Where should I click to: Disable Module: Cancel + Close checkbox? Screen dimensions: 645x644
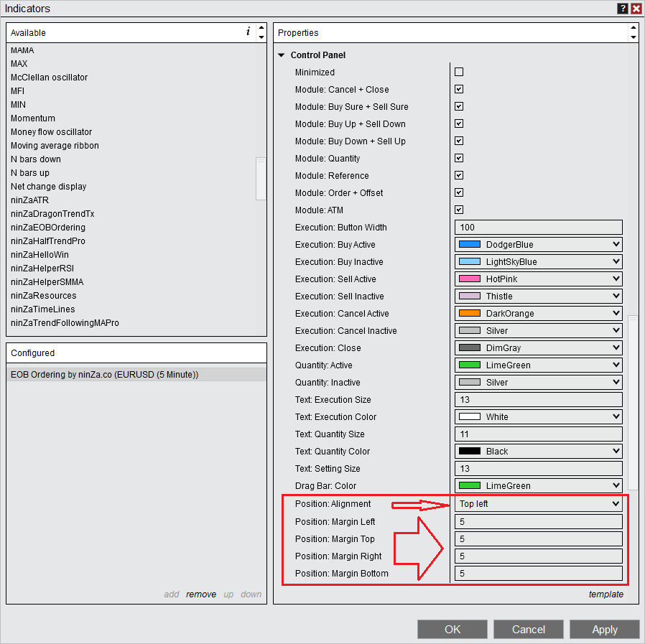tap(459, 89)
